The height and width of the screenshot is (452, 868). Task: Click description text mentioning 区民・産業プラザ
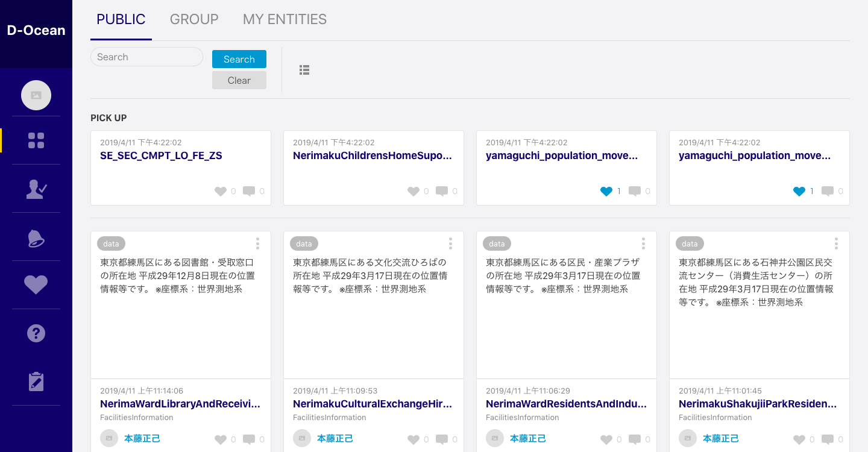[x=563, y=276]
